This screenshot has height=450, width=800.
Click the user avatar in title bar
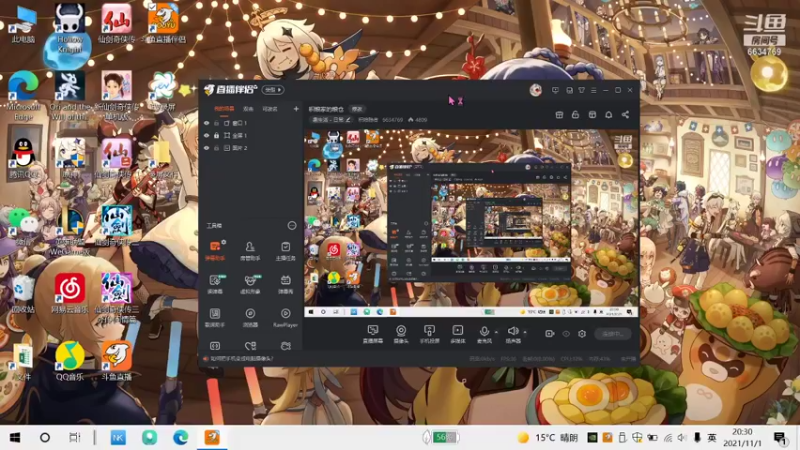click(535, 90)
